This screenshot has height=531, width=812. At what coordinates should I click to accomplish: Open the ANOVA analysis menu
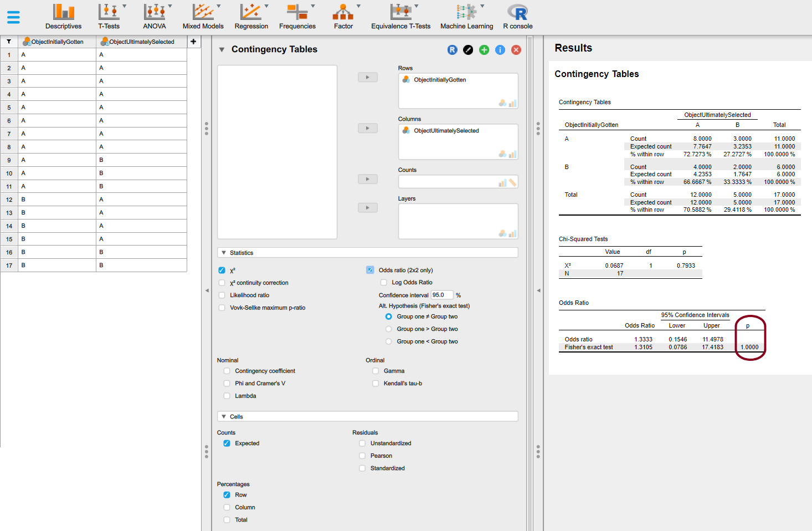pos(155,17)
